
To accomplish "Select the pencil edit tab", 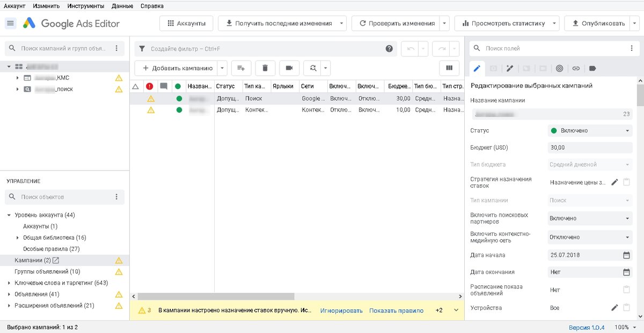I will click(476, 68).
